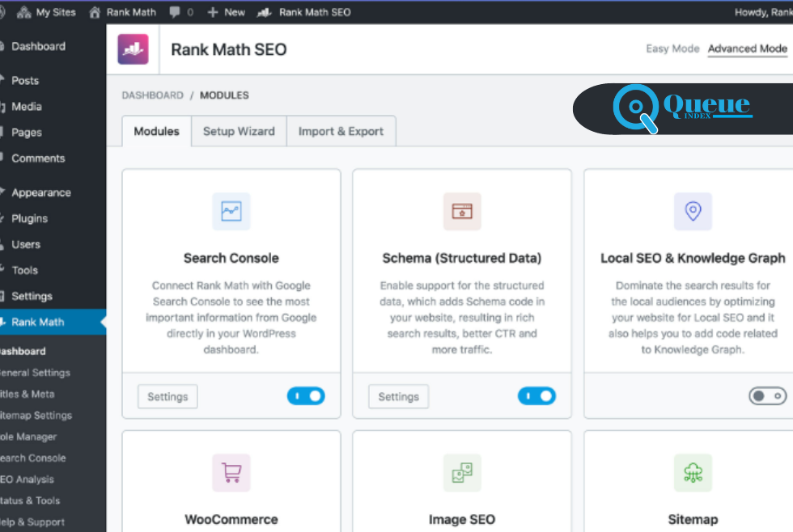This screenshot has height=532, width=793.
Task: Go to Dashboard breadcrumb link
Action: click(x=152, y=95)
